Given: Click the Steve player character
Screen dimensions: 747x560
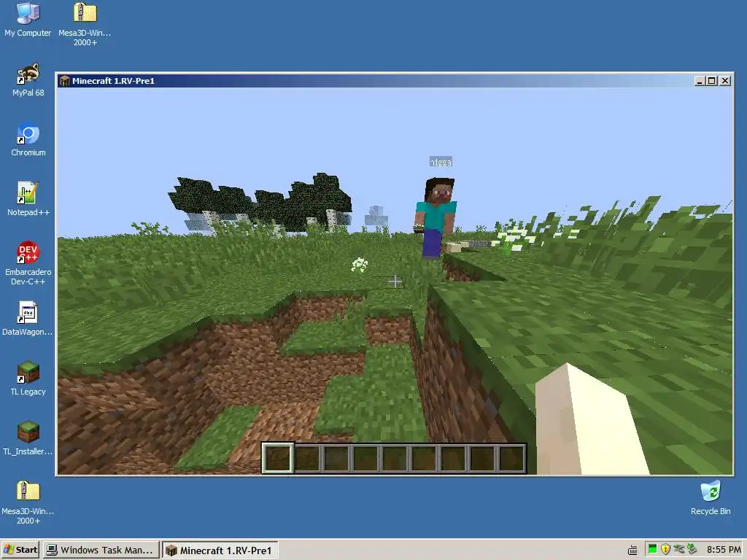Looking at the screenshot, I should 435,218.
